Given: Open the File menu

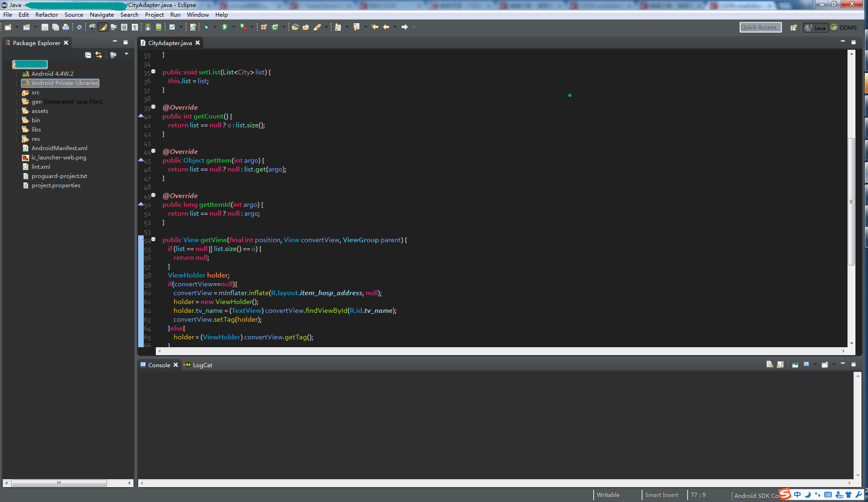Looking at the screenshot, I should [7, 14].
